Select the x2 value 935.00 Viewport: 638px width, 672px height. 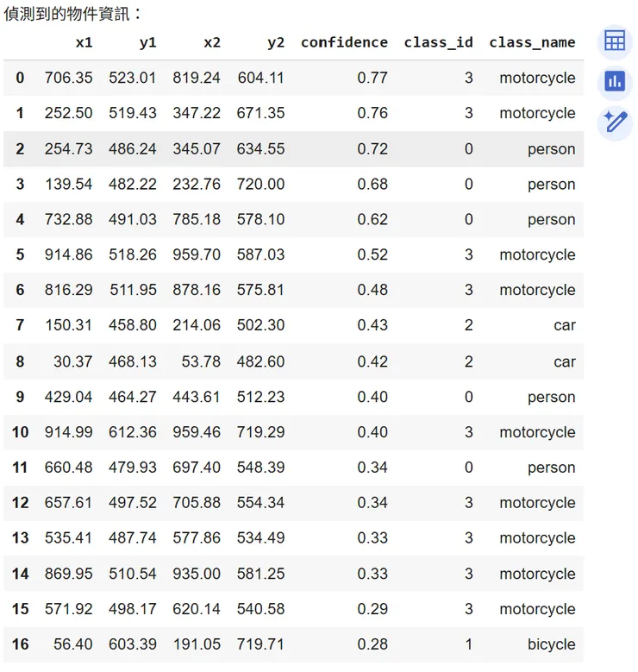click(x=197, y=574)
